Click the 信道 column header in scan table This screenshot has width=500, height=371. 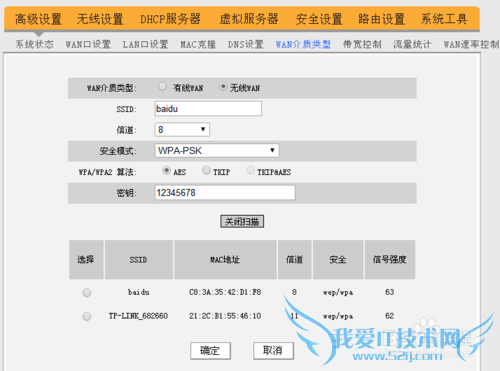pyautogui.click(x=295, y=259)
